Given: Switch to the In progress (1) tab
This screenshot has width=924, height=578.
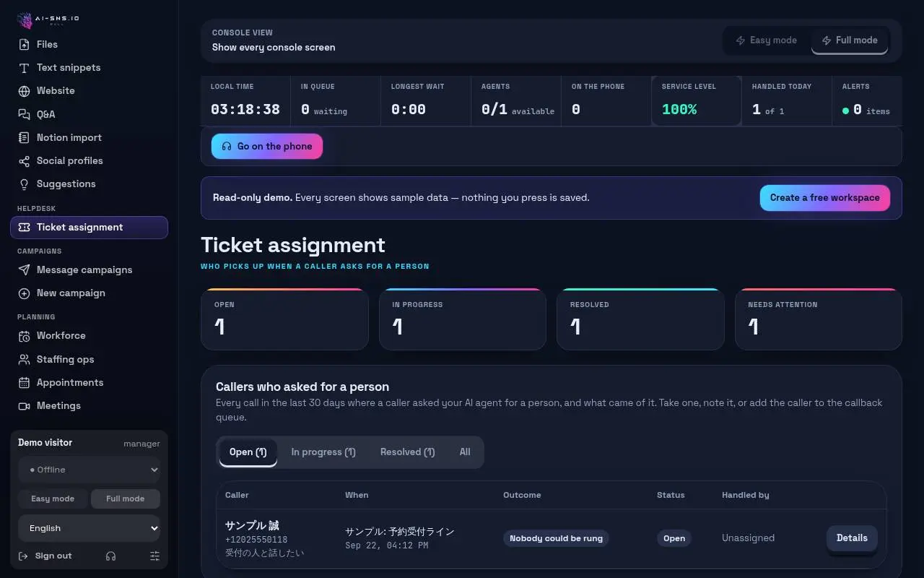Looking at the screenshot, I should tap(323, 452).
